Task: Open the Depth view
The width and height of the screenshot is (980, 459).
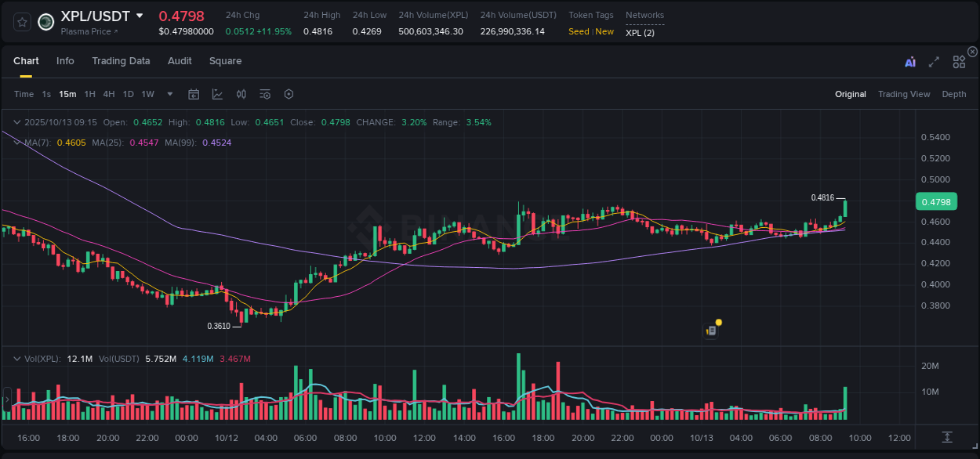Action: click(953, 94)
